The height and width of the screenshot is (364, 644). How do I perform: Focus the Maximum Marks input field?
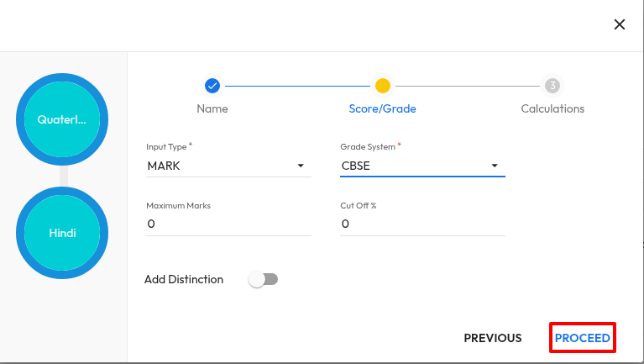[228, 224]
